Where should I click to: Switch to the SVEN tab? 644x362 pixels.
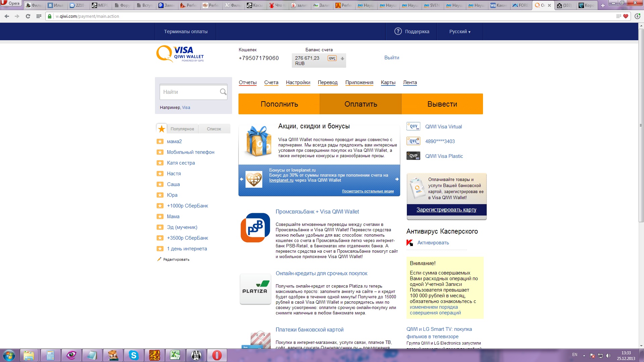[x=432, y=5]
